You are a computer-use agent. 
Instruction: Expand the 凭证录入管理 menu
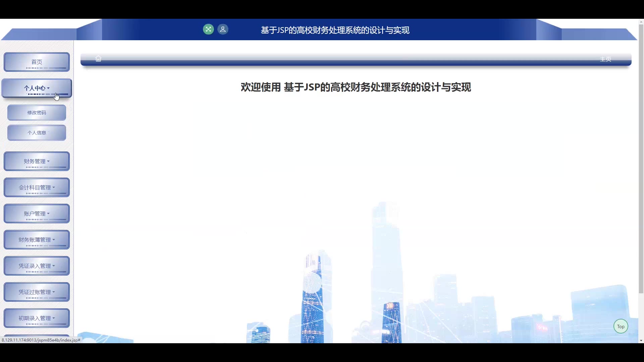tap(37, 266)
